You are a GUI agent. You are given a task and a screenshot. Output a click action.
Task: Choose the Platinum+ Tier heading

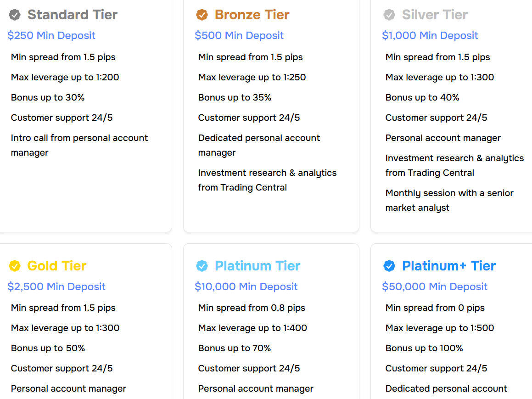click(449, 265)
